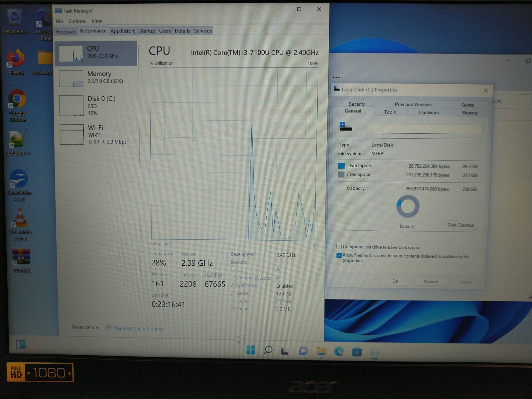Open the Chat icon on taskbar
Viewport: 532px width, 399px height.
(303, 351)
